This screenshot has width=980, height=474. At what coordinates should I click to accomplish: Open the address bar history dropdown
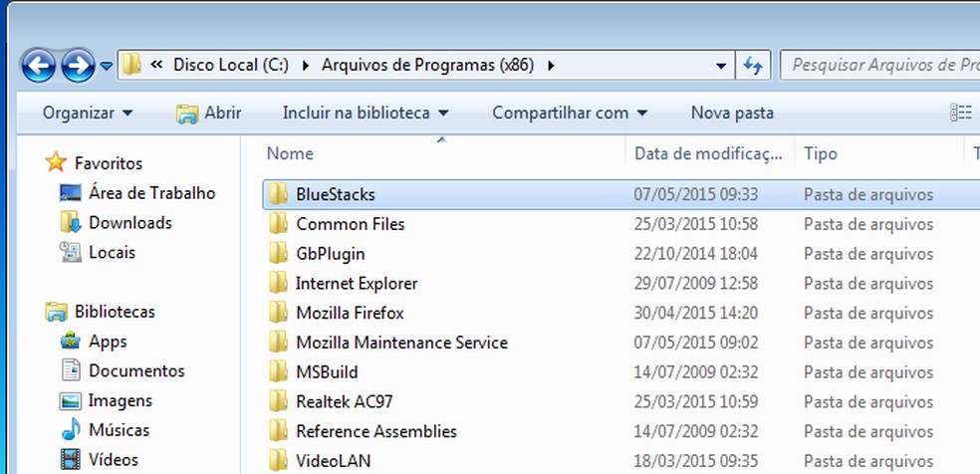(x=721, y=66)
